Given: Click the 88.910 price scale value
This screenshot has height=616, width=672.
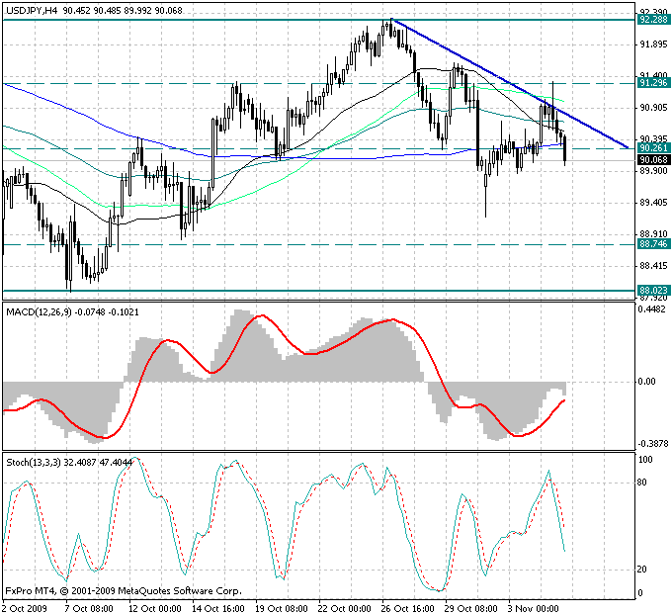Looking at the screenshot, I should tap(653, 234).
